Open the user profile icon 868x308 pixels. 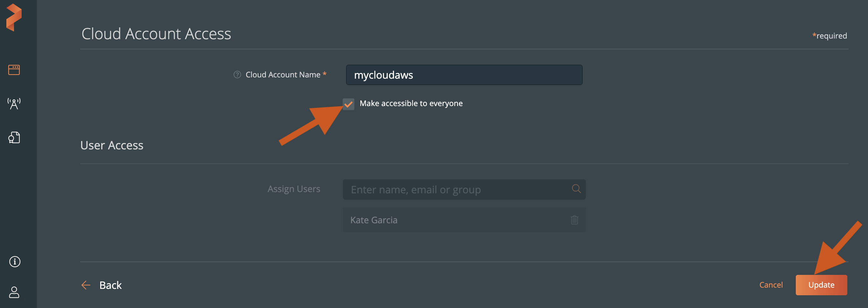click(14, 292)
